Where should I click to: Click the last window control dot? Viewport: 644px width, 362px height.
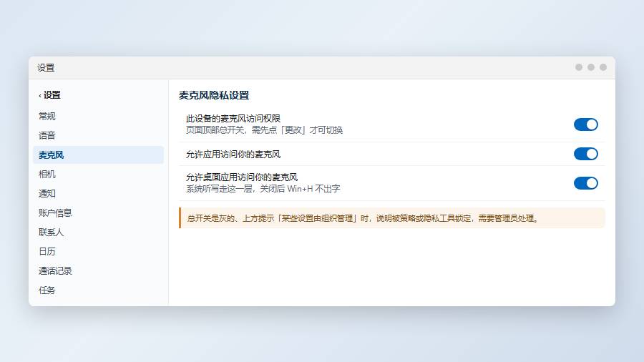point(603,67)
